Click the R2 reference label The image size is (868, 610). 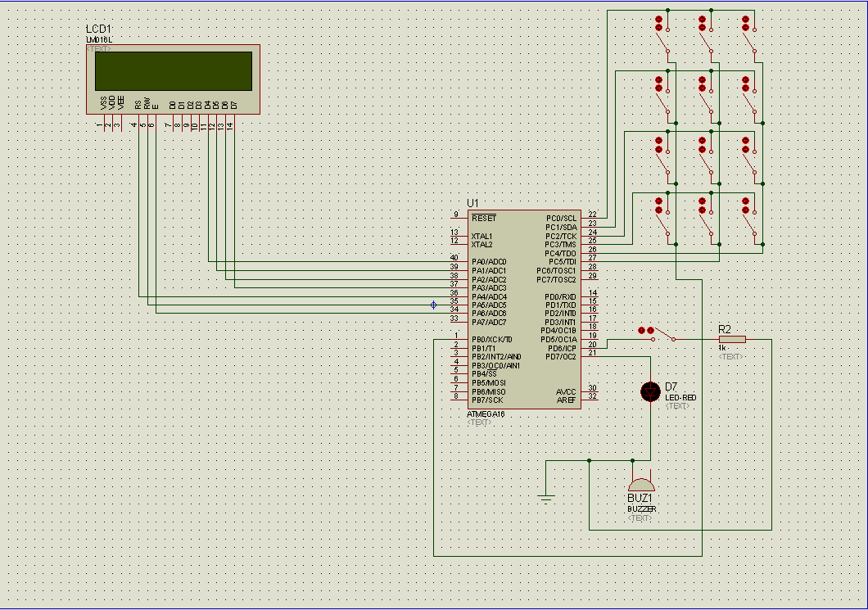click(725, 329)
